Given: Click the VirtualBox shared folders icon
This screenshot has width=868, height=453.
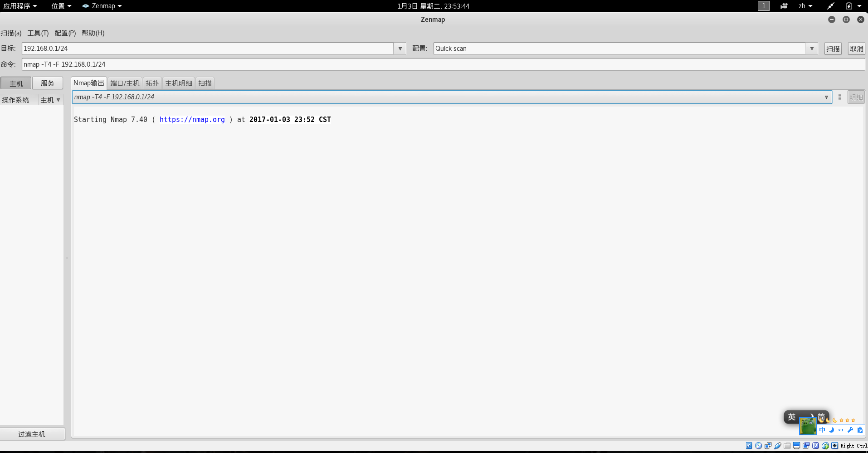Looking at the screenshot, I should (x=787, y=446).
